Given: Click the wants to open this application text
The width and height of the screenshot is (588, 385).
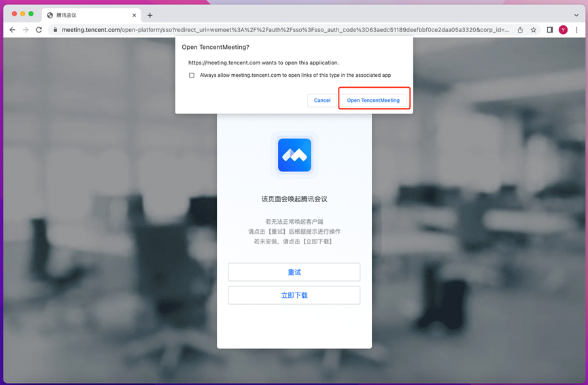Looking at the screenshot, I should coord(263,63).
